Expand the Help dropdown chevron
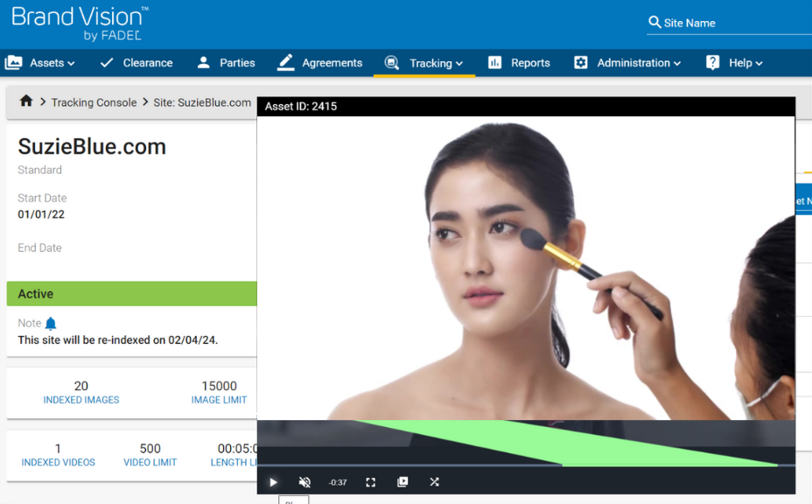 (x=759, y=64)
